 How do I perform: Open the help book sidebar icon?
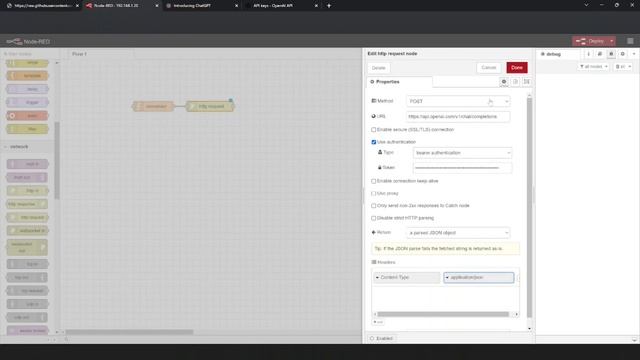coord(600,54)
